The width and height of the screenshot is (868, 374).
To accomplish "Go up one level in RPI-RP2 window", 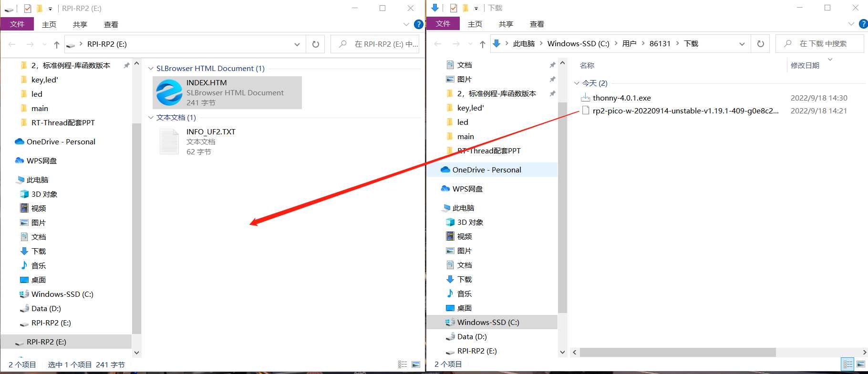I will pyautogui.click(x=57, y=44).
